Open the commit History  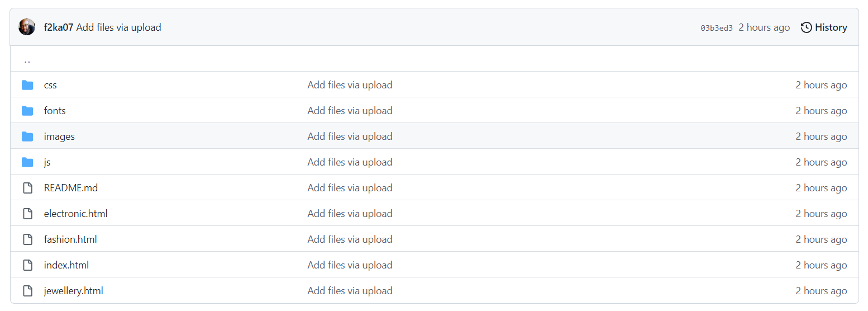[830, 27]
